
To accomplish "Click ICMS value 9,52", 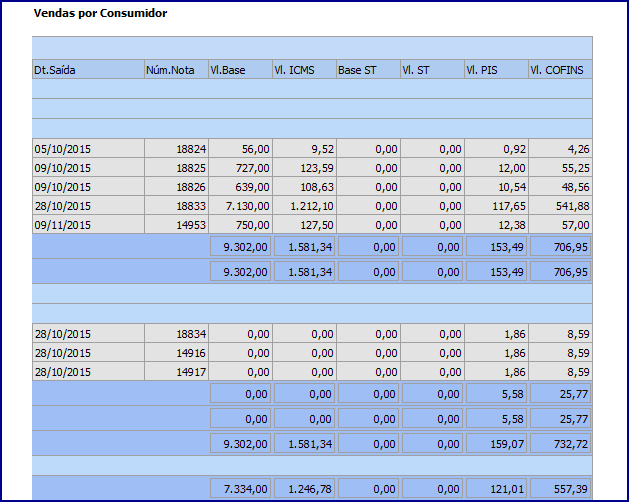I will [x=304, y=149].
